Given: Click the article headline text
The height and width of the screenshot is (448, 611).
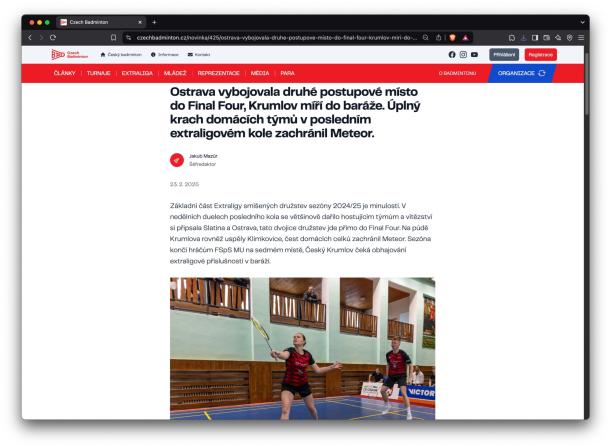Looking at the screenshot, I should 295,113.
